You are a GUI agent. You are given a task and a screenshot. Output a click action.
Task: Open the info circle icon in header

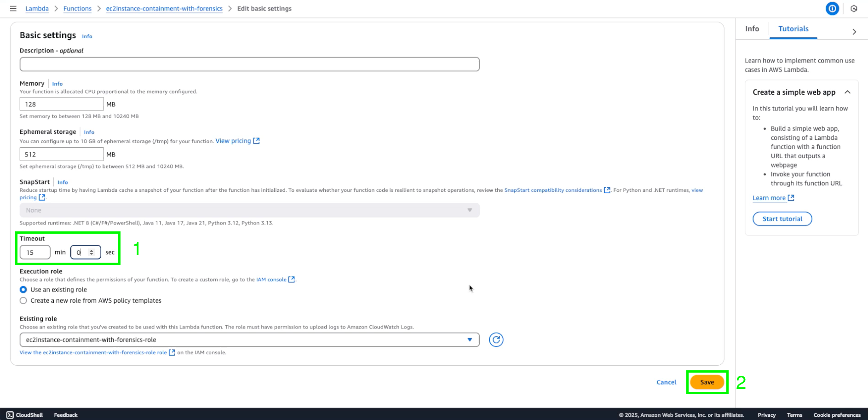point(832,9)
